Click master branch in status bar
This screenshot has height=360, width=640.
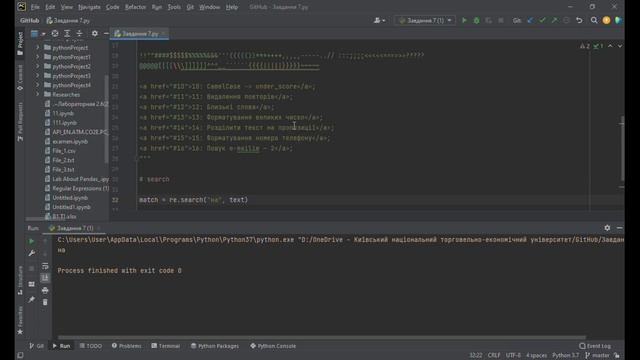tap(597, 356)
